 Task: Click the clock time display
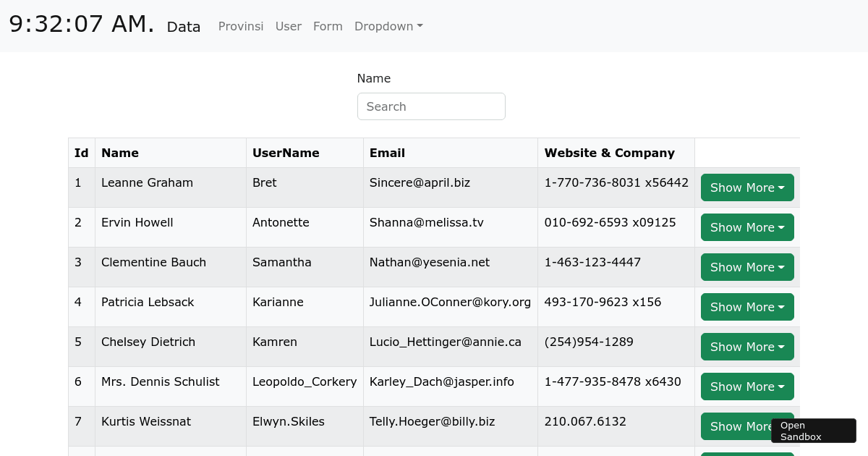pyautogui.click(x=82, y=24)
